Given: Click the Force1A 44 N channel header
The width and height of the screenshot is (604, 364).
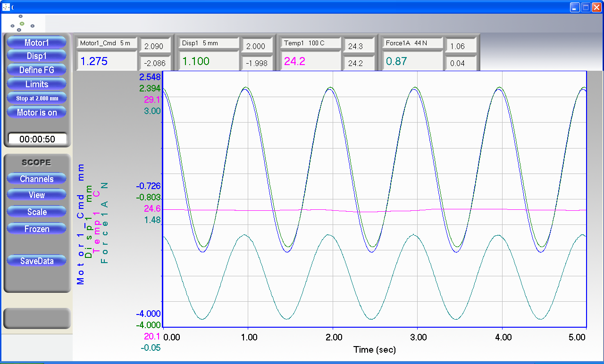Looking at the screenshot, I should pyautogui.click(x=413, y=43).
